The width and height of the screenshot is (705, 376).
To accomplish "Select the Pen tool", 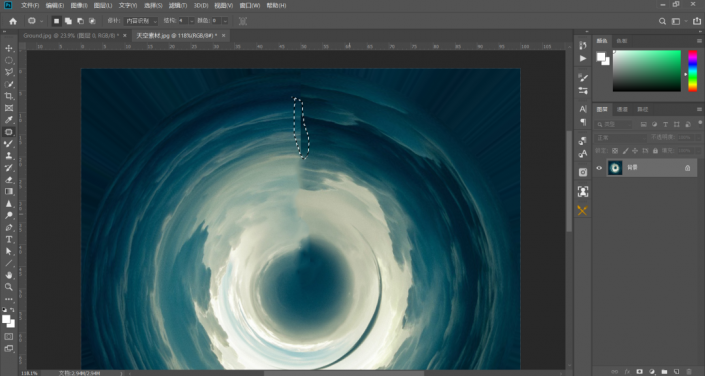I will (x=9, y=227).
